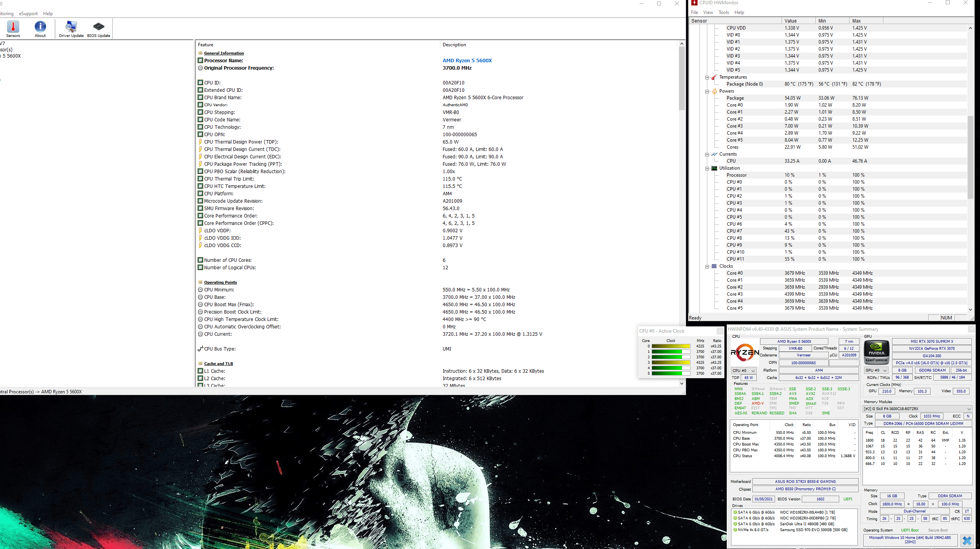
Task: Click the feature list scrollbar up arrow
Action: [x=682, y=44]
